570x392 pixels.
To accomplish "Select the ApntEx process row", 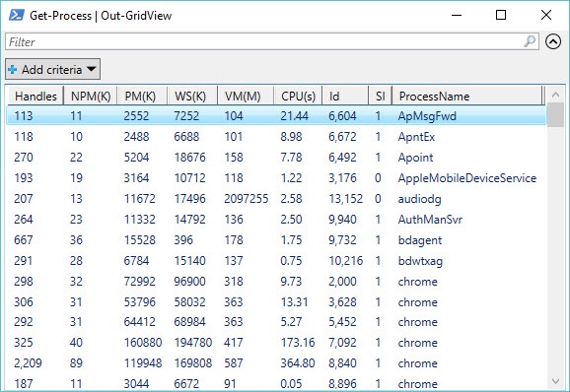I will coord(276,137).
